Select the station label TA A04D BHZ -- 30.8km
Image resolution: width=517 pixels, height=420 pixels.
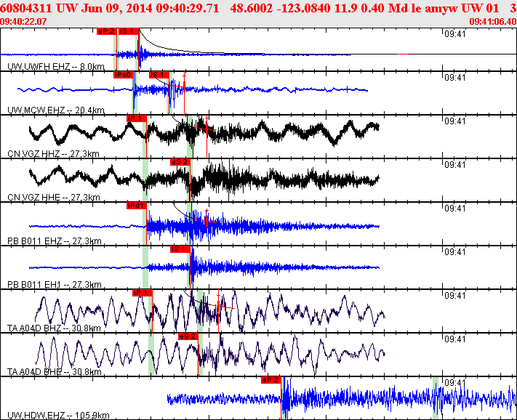pyautogui.click(x=54, y=328)
